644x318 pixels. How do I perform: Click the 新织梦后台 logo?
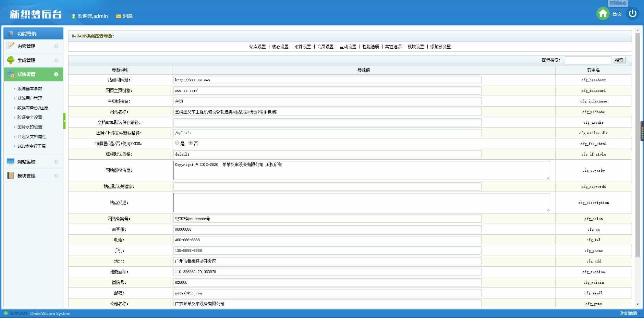(36, 14)
